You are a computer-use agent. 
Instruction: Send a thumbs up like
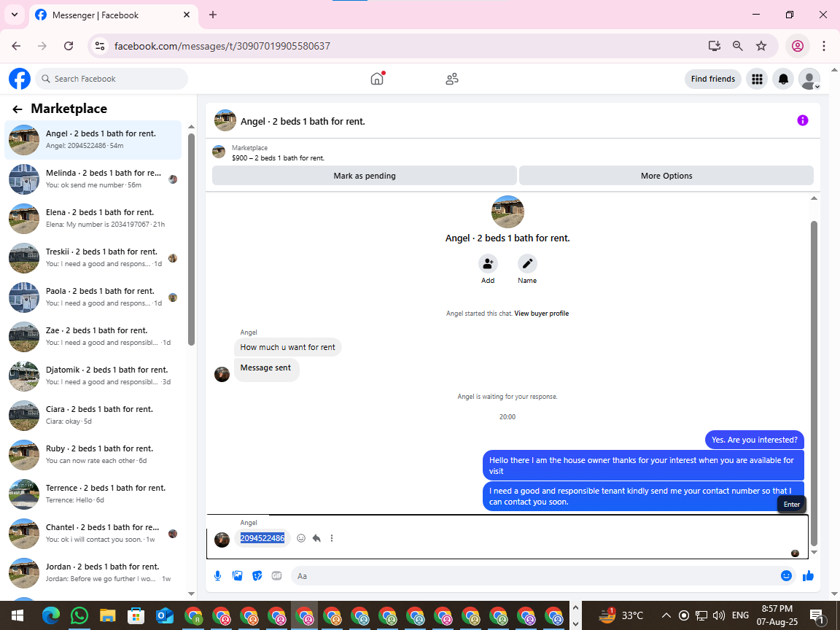coord(808,576)
